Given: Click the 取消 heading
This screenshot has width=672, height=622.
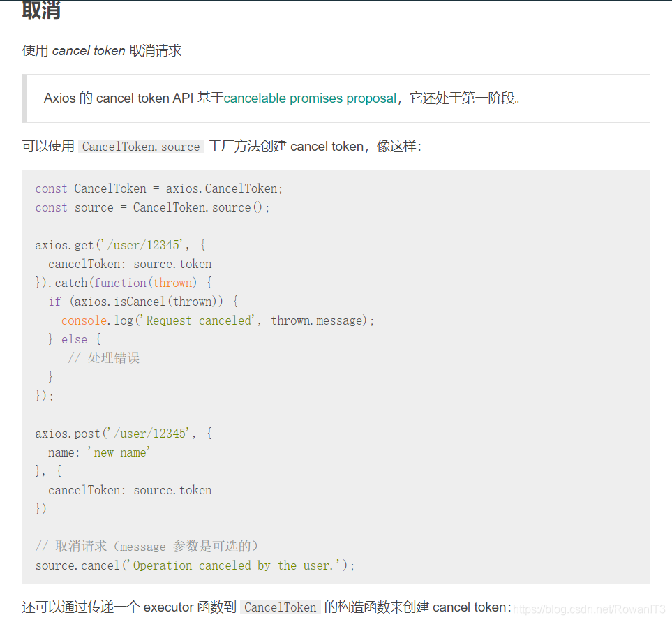Looking at the screenshot, I should (x=41, y=10).
